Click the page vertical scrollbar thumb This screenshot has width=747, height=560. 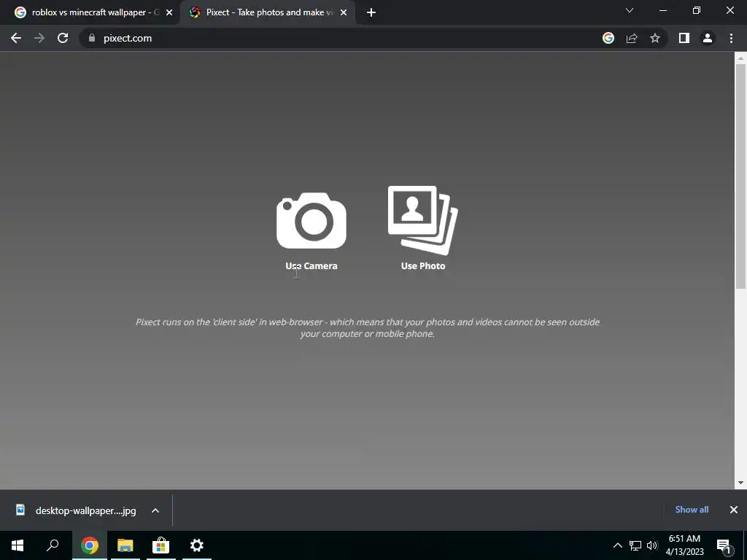(740, 176)
